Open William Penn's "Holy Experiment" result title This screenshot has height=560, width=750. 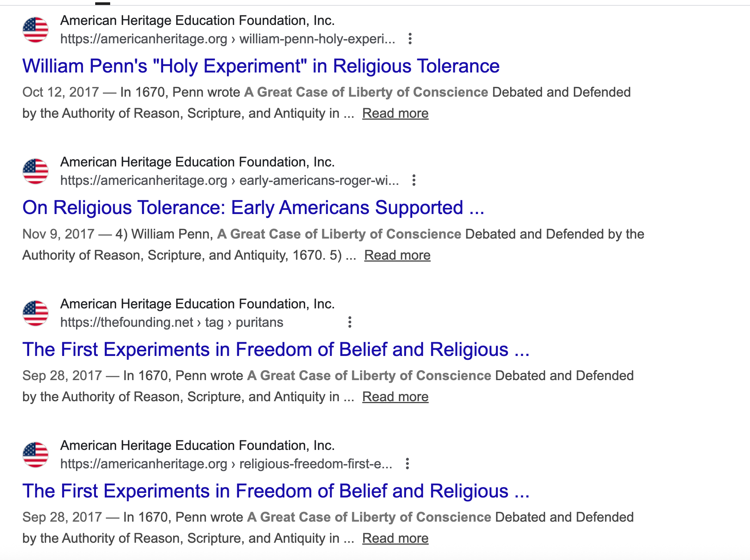pyautogui.click(x=261, y=66)
